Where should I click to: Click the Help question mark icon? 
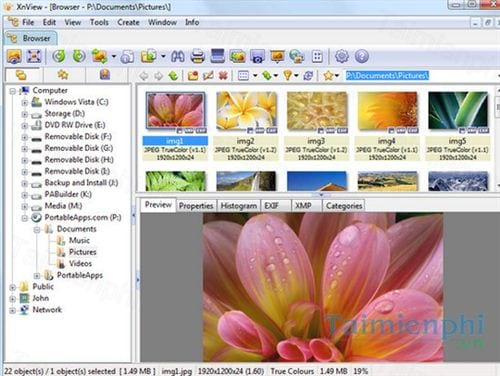(362, 56)
